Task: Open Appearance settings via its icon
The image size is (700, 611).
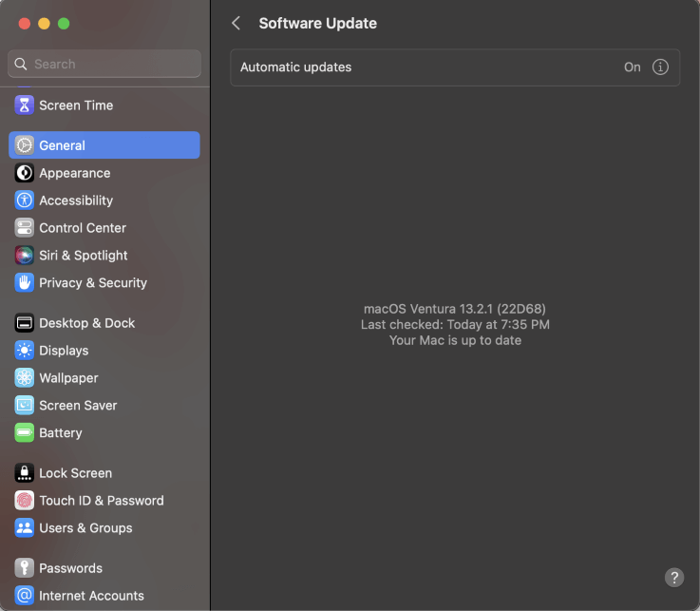Action: (x=24, y=173)
